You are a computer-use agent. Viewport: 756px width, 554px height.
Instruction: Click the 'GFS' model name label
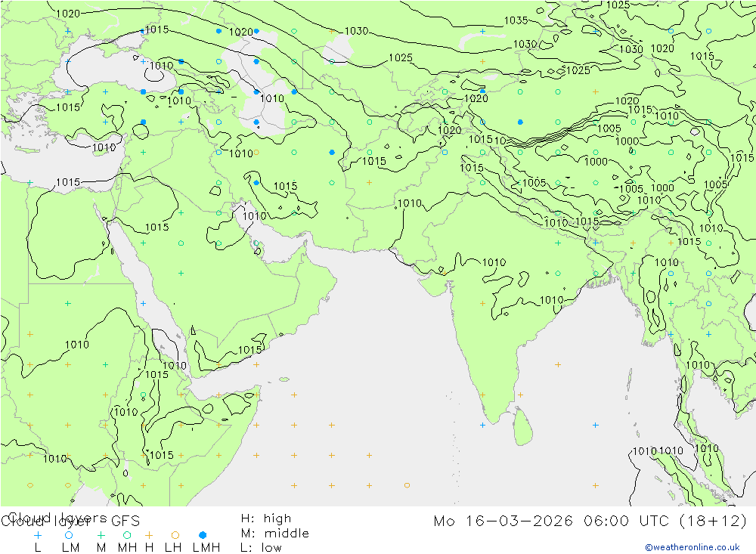pos(125,522)
